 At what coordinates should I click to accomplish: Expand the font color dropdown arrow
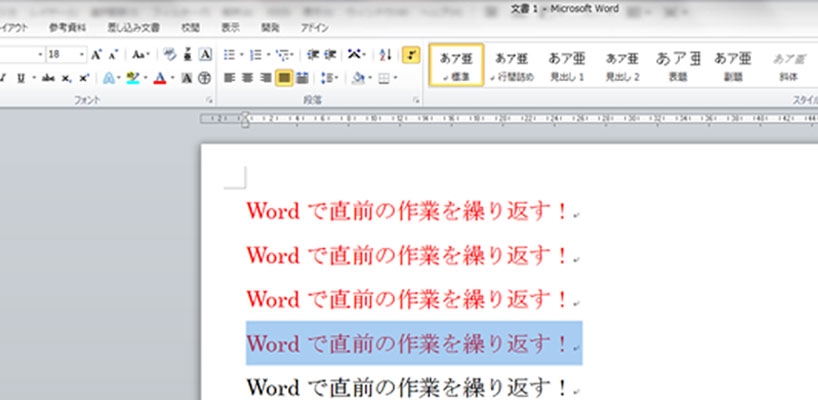172,78
